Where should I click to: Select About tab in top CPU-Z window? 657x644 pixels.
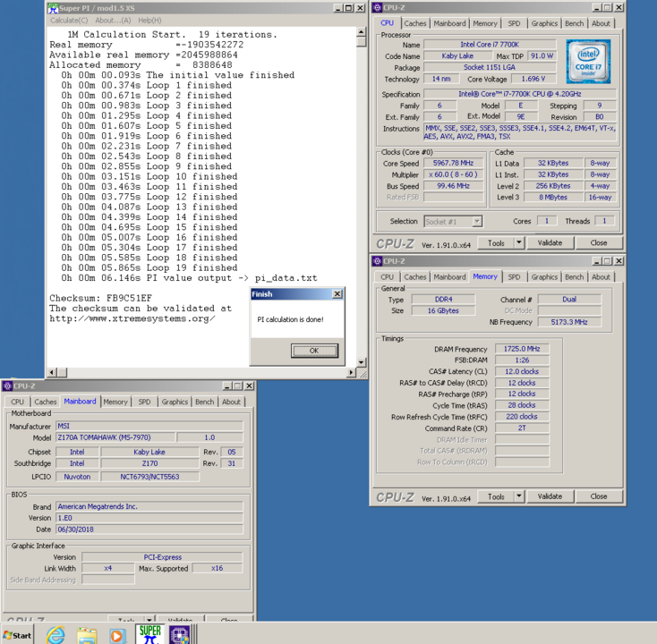tap(601, 23)
